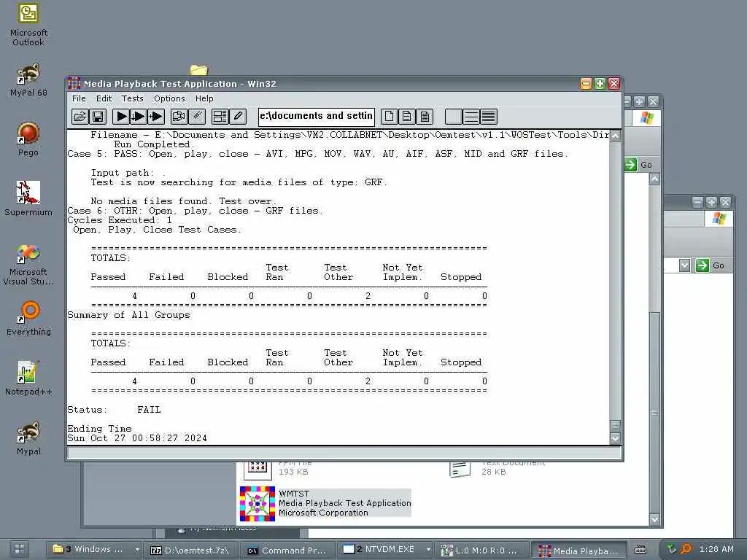This screenshot has width=747, height=560.
Task: Click the path field showing e:\documents and settin
Action: coord(317,116)
